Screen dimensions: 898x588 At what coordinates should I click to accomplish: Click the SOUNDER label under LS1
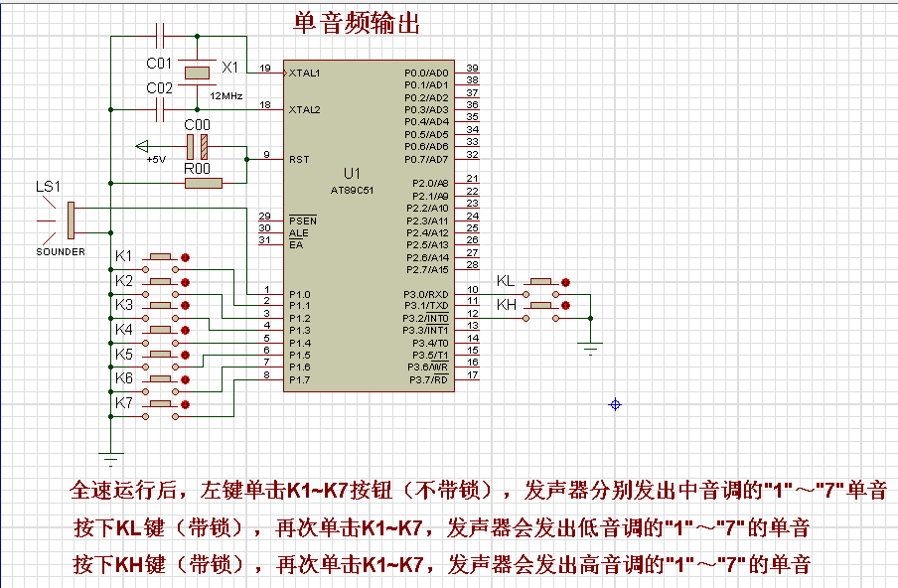click(61, 252)
